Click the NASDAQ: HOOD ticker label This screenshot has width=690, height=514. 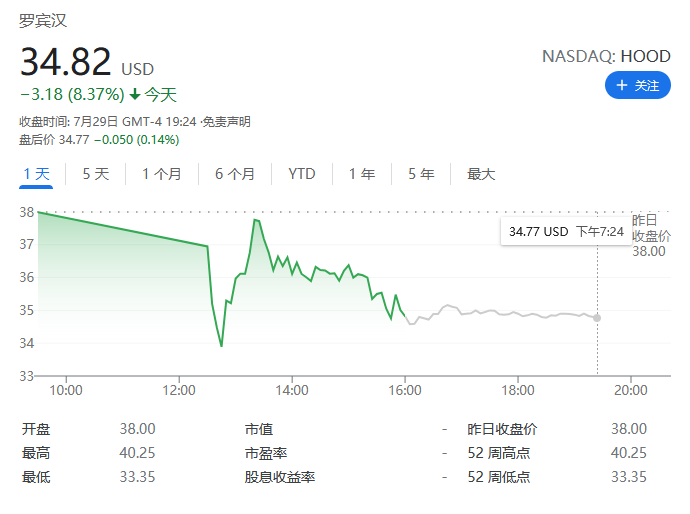click(606, 56)
